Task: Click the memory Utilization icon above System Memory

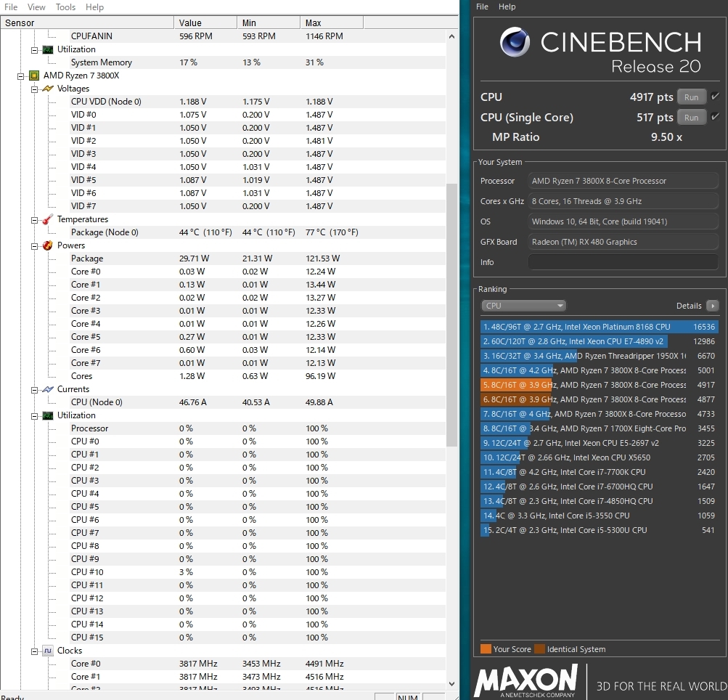Action: [48, 49]
